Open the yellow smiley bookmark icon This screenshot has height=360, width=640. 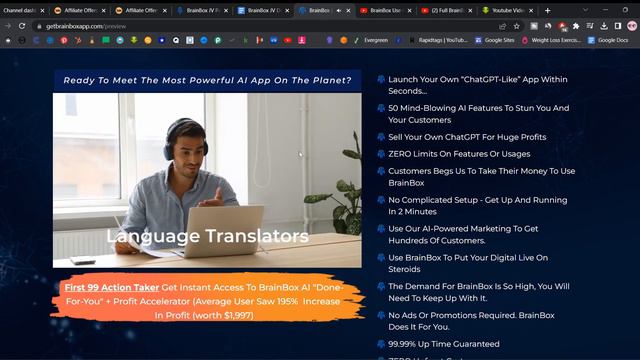pos(148,40)
